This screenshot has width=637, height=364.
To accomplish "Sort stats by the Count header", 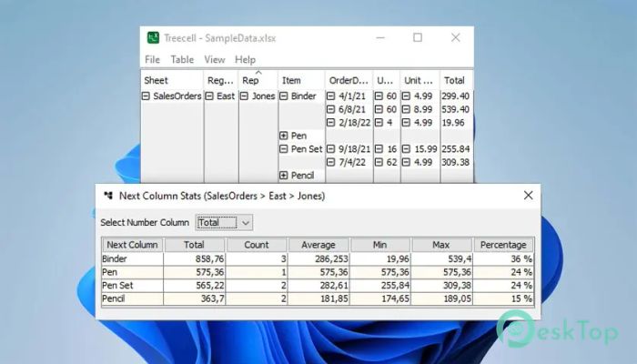I will (x=257, y=245).
